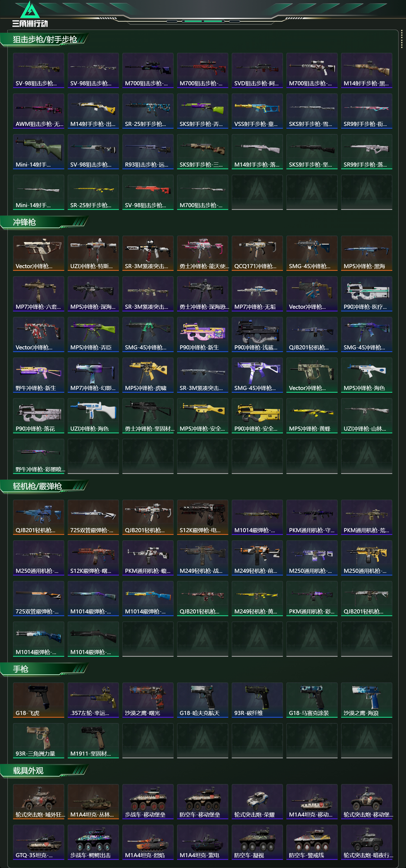Select the MP5冲锋枪-黑海 skin

[366, 253]
